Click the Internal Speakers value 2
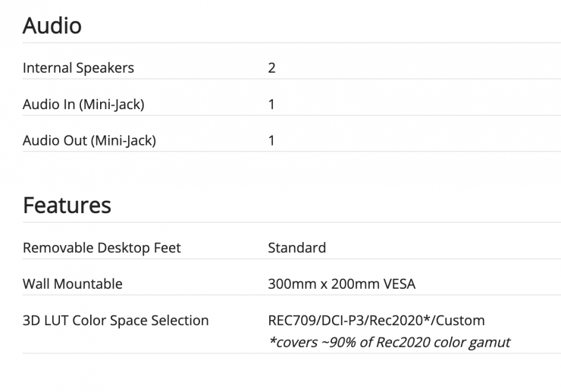Viewport: 561px width, 392px height. [271, 67]
